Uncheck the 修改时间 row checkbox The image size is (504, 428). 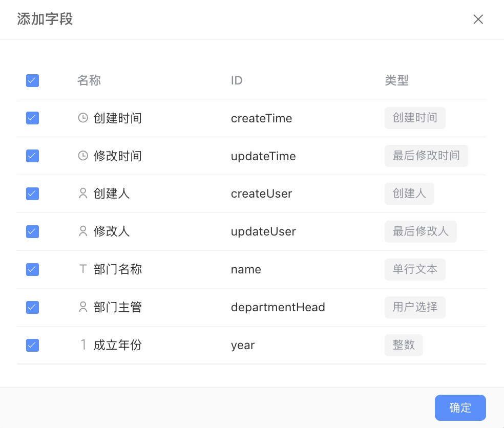coord(32,156)
